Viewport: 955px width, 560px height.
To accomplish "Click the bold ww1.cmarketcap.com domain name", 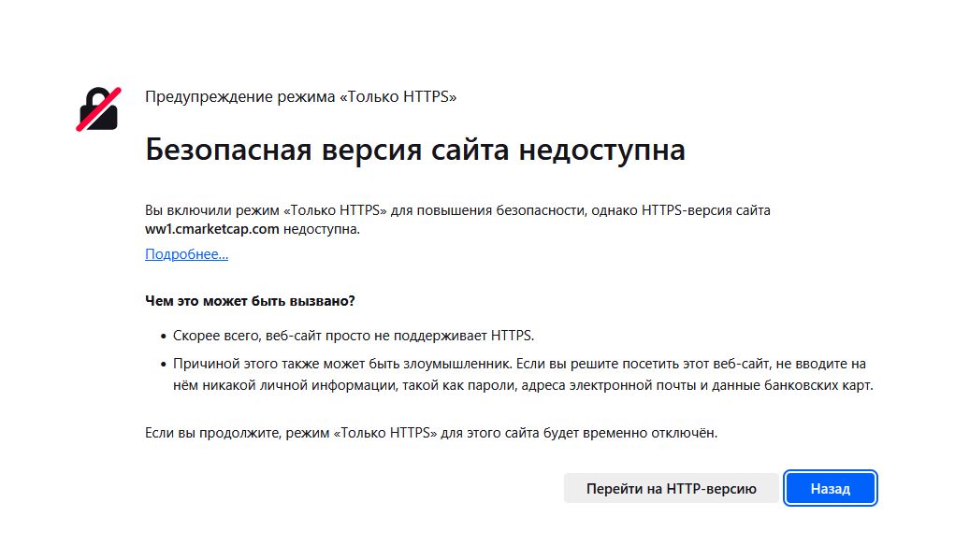I will 212,229.
